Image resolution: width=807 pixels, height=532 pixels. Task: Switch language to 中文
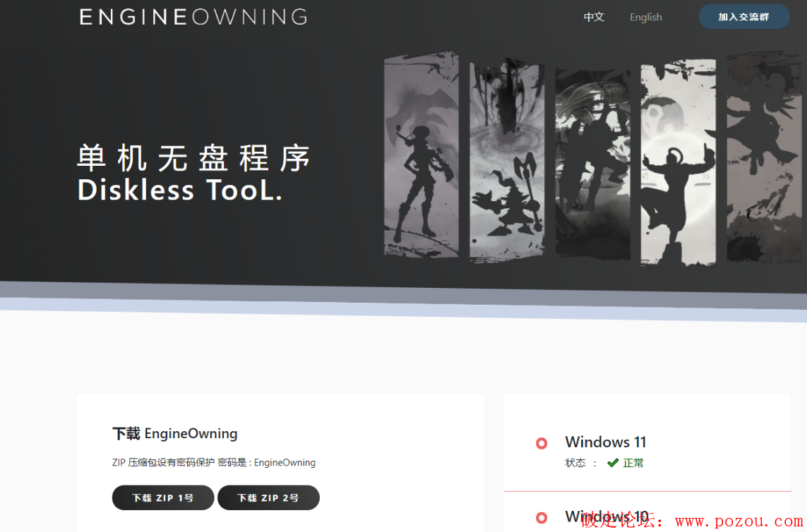tap(593, 17)
